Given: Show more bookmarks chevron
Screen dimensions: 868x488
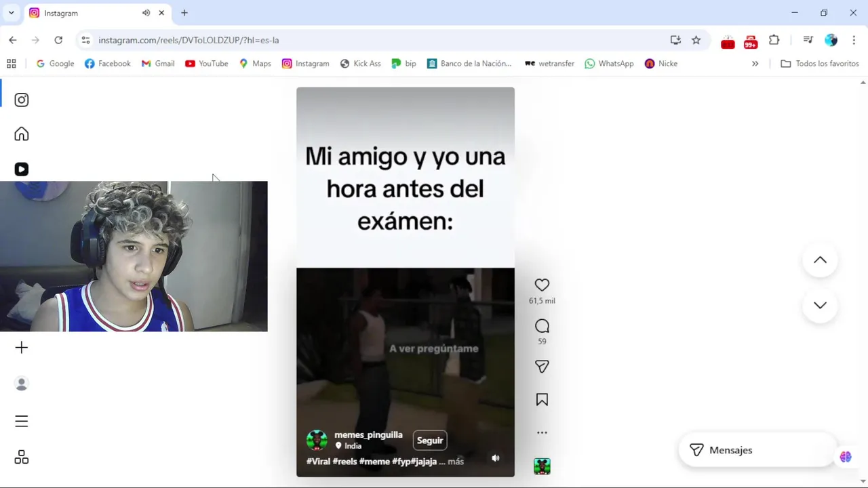Looking at the screenshot, I should pyautogui.click(x=755, y=64).
